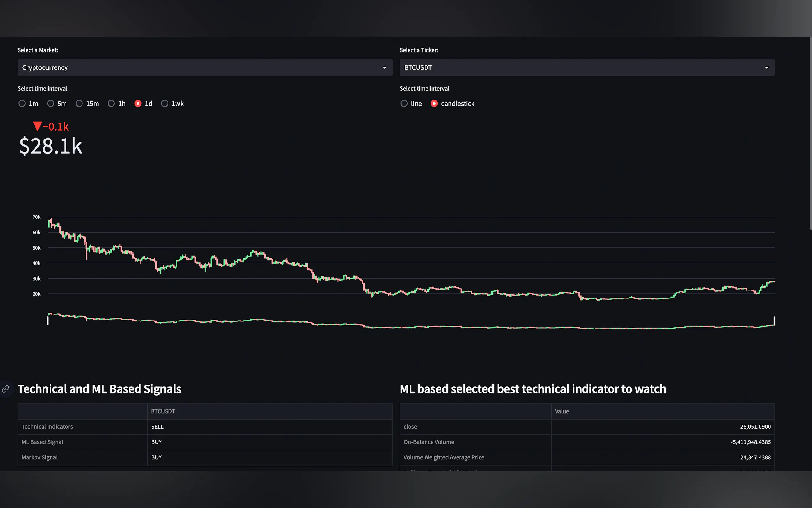The image size is (812, 508).
Task: Switch to the 1h interval
Action: coord(111,103)
